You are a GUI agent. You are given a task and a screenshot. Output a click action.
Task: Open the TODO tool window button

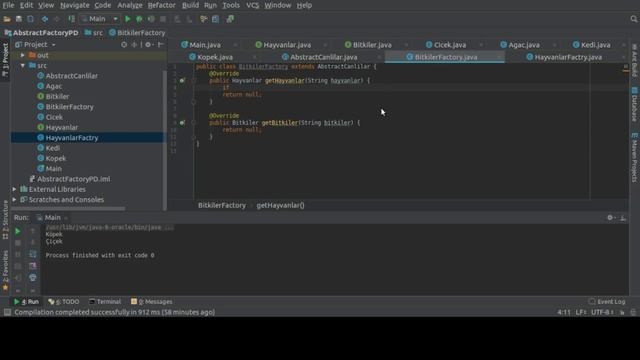coord(64,302)
